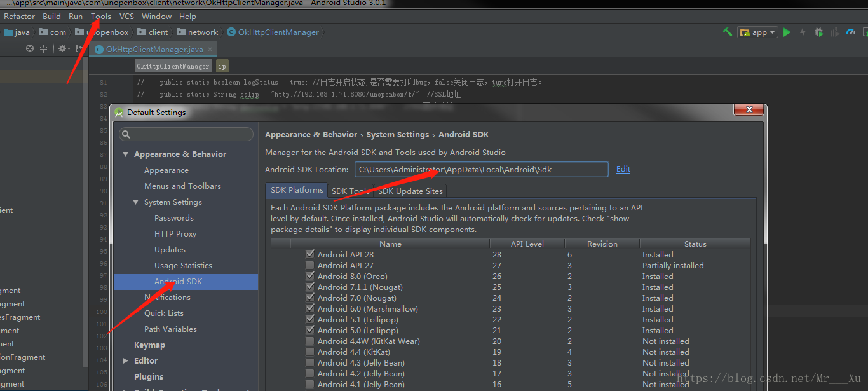Select Menus and Toolbars settings
The width and height of the screenshot is (868, 391).
[182, 186]
